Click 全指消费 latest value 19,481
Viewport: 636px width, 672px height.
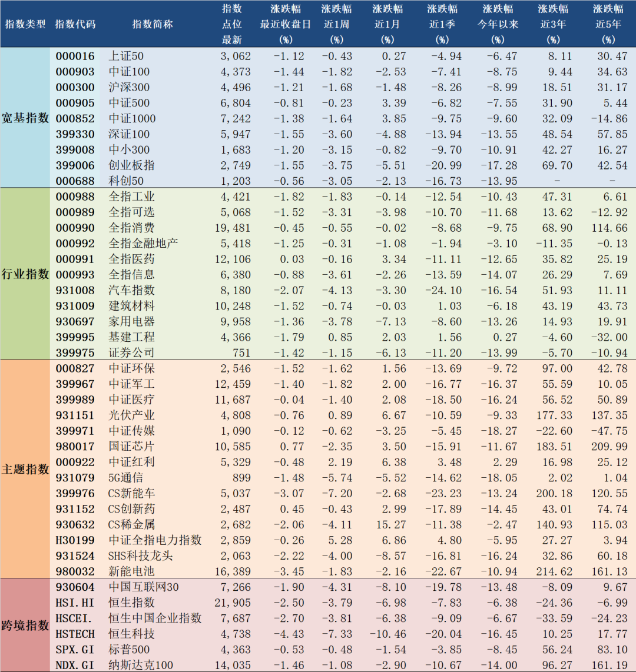click(x=233, y=228)
